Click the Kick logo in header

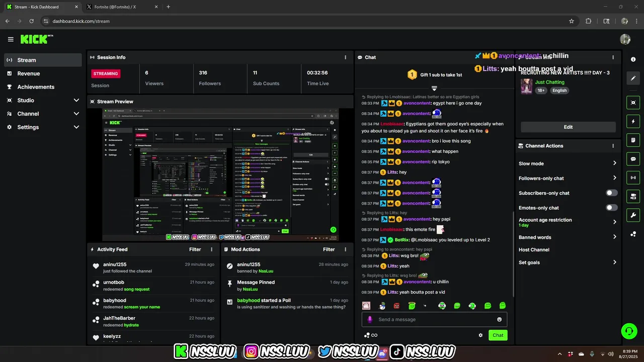pos(36,39)
